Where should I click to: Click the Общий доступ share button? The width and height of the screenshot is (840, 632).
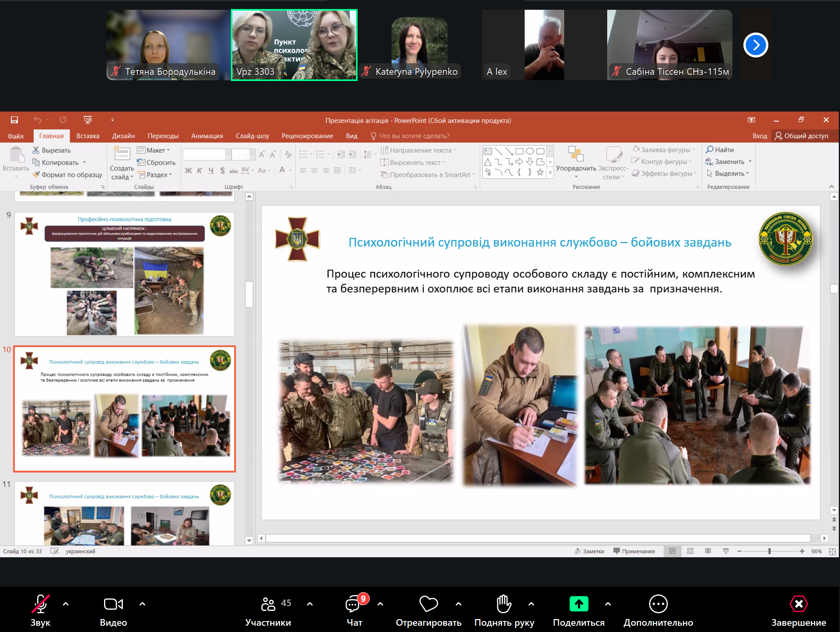pos(801,136)
